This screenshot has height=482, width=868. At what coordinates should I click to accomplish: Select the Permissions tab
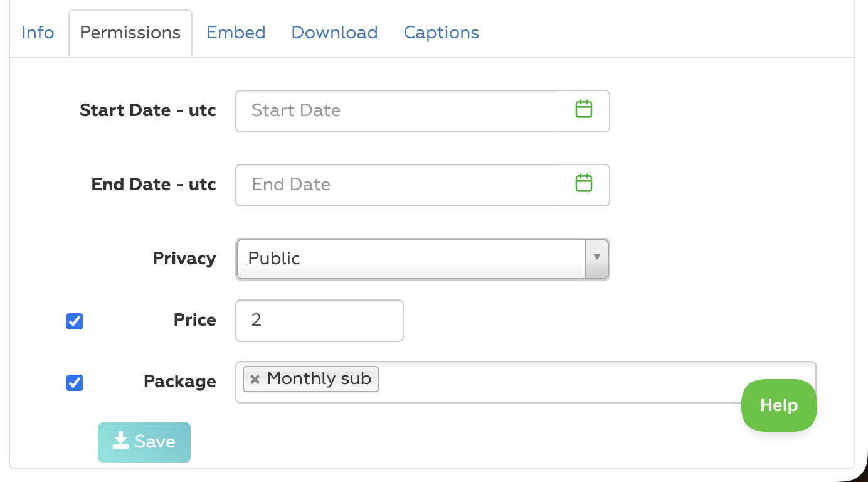130,33
